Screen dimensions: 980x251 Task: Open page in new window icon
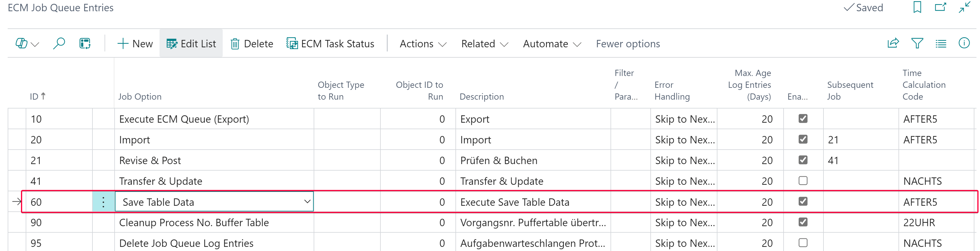click(940, 7)
